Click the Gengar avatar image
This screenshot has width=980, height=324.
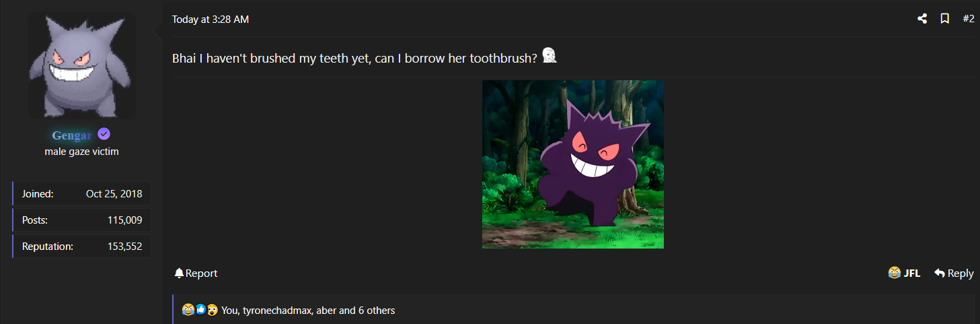click(x=81, y=66)
